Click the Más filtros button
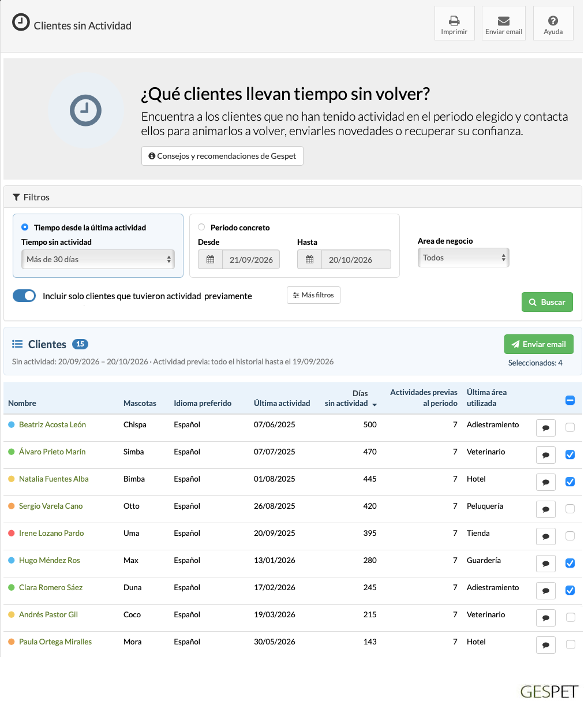Image resolution: width=588 pixels, height=712 pixels. (313, 295)
